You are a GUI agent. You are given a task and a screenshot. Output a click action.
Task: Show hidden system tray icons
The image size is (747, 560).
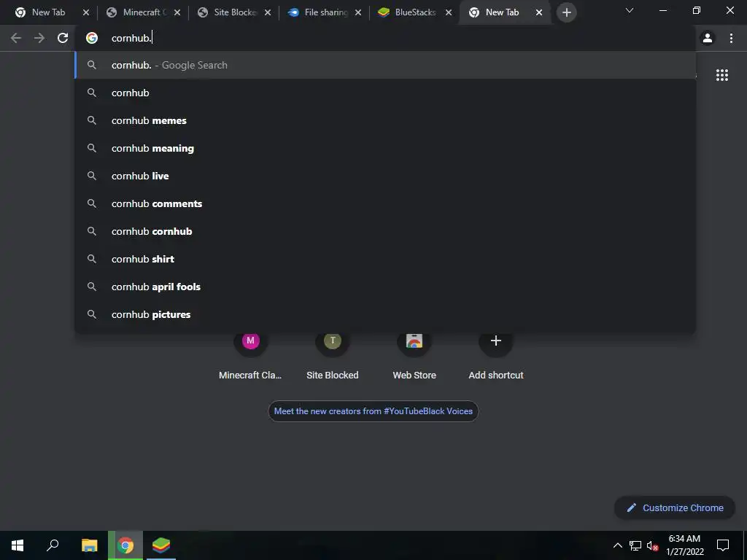pyautogui.click(x=617, y=545)
